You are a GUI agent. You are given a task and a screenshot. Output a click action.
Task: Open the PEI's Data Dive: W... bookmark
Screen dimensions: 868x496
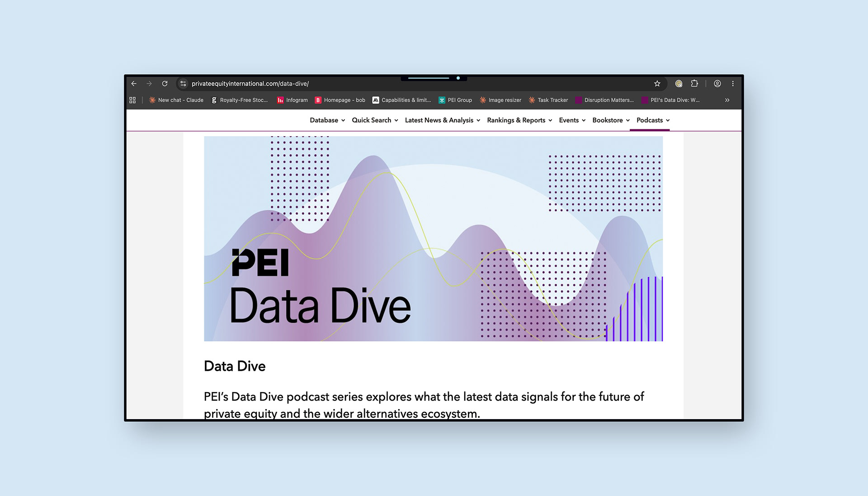tap(670, 100)
